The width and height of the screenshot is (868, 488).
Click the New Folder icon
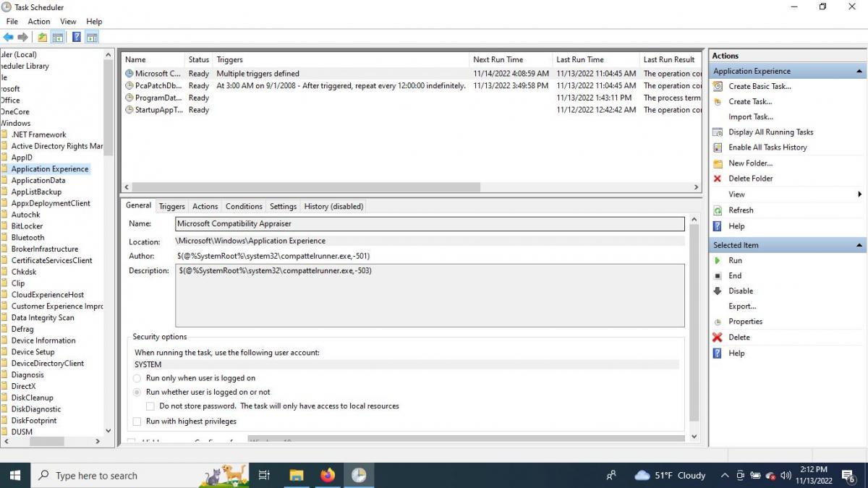(718, 163)
